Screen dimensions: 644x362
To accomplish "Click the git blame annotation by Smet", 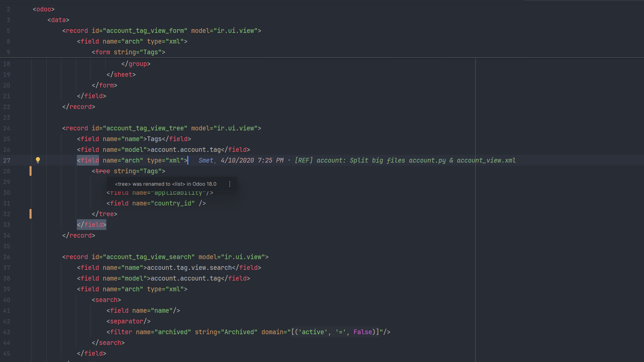I will [x=357, y=161].
